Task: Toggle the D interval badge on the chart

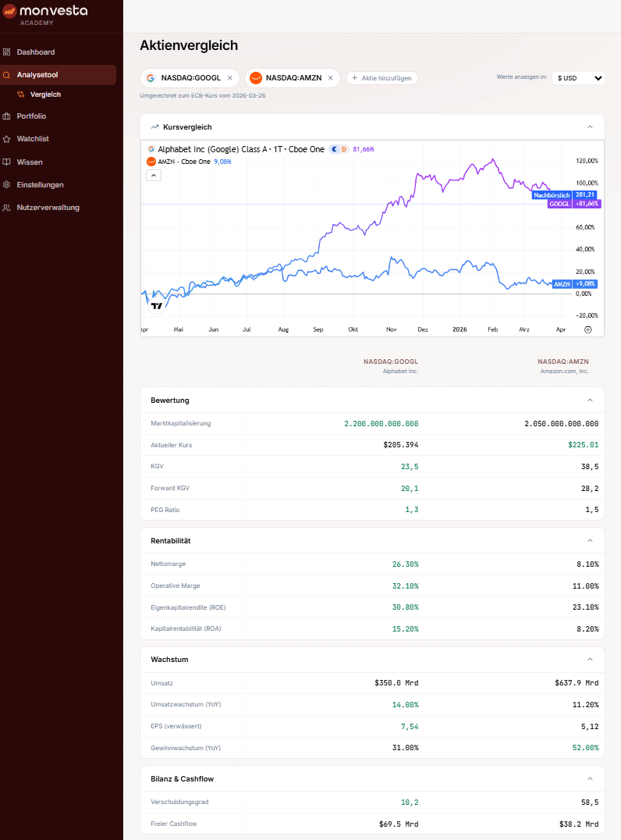Action: click(343, 148)
